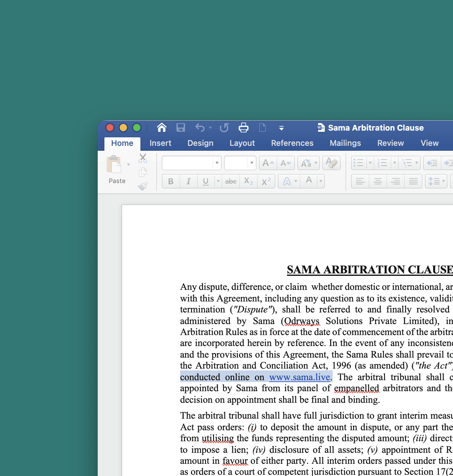453x476 pixels.
Task: Expand the Paste options arrow
Action: [129, 165]
